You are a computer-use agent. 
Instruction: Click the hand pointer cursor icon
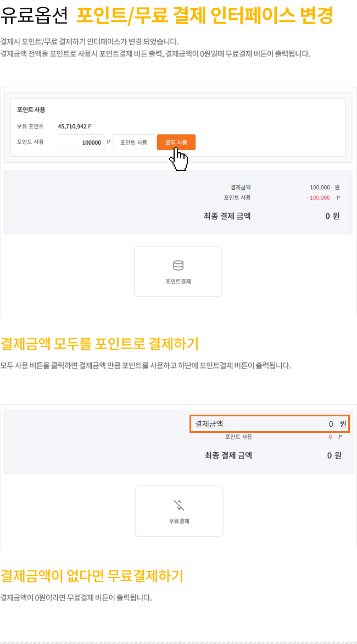[x=179, y=159]
